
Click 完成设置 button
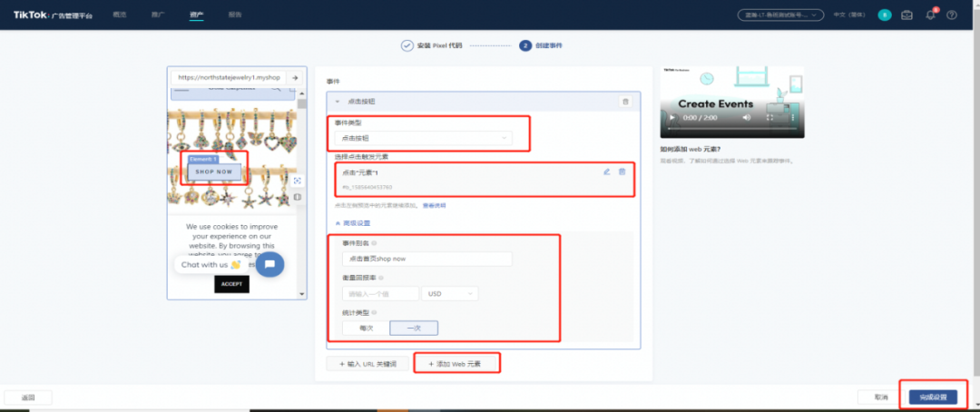[x=933, y=397]
